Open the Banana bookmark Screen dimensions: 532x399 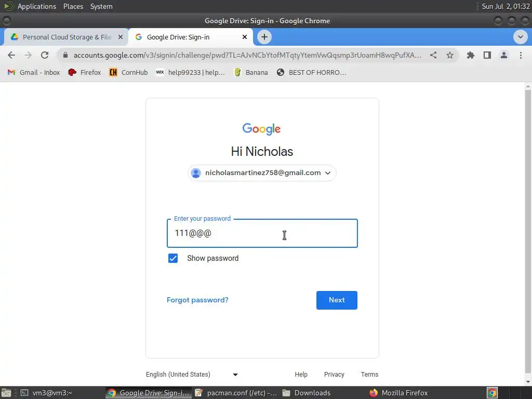tap(251, 72)
